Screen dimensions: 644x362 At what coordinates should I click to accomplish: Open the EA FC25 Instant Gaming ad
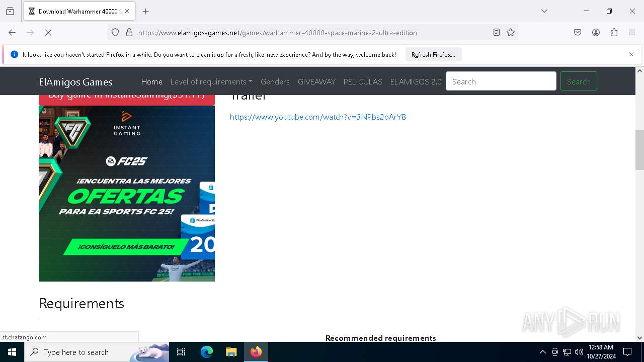click(127, 194)
